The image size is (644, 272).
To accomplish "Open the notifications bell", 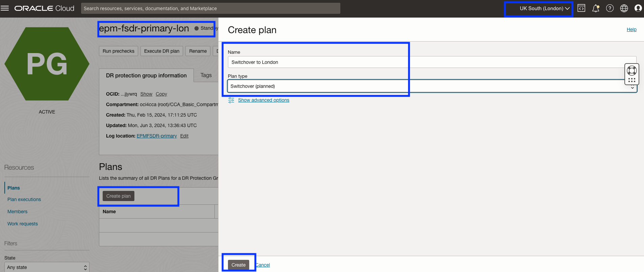I will [596, 8].
